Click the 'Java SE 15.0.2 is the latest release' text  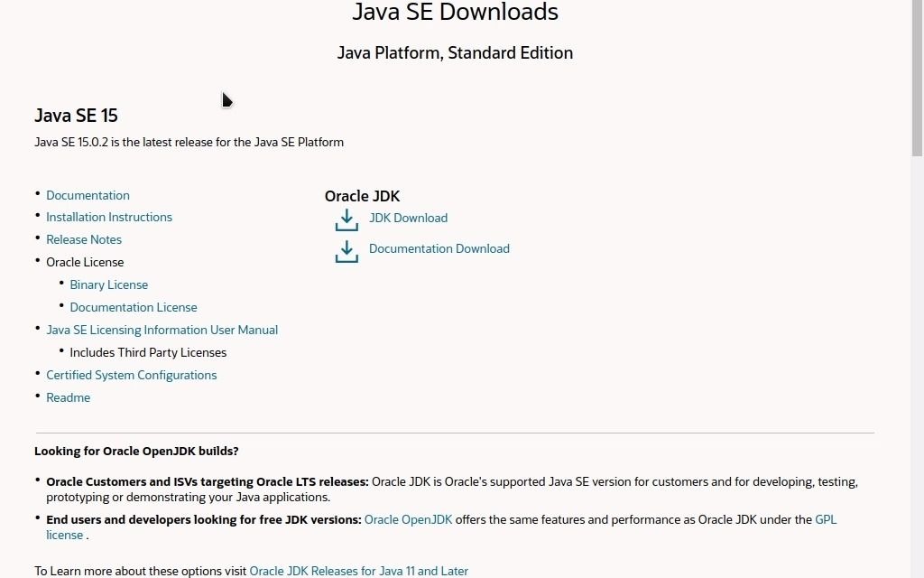(x=189, y=142)
